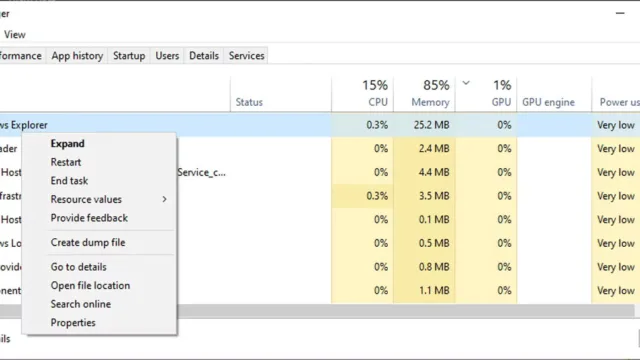The height and width of the screenshot is (360, 640).
Task: Go to the Details tab
Action: pos(204,56)
